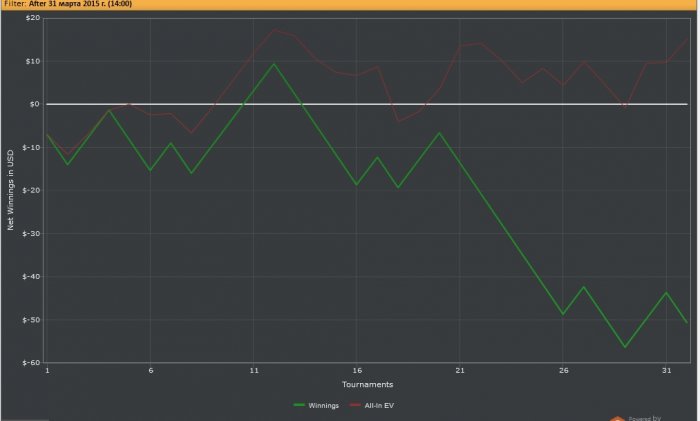Click the $20 y-axis label
Screen dimensions: 700x421
click(33, 18)
